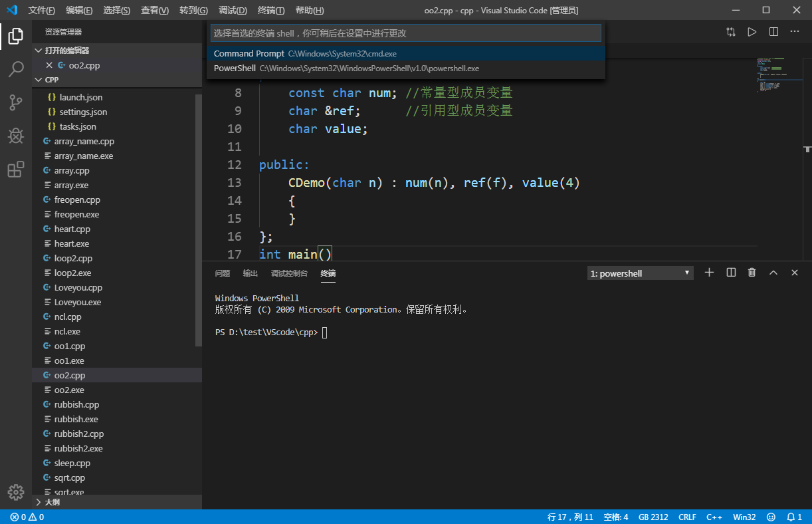
Task: Click GB 2312 encoding in status bar
Action: [653, 517]
